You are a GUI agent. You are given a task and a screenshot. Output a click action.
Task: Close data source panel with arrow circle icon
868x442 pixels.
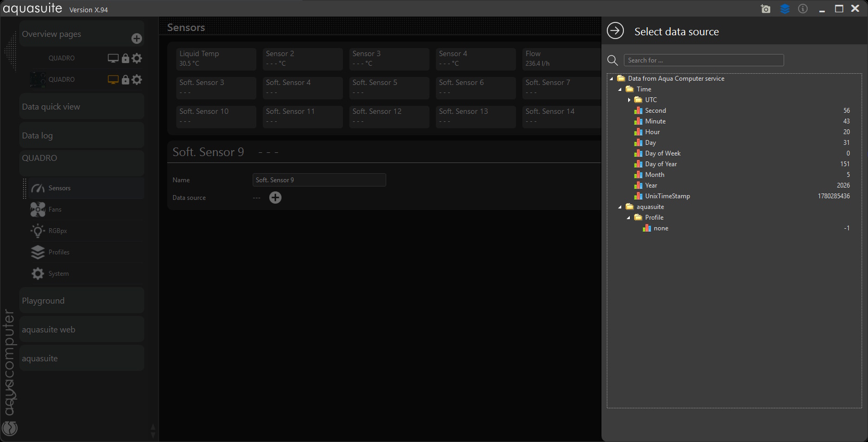point(615,31)
